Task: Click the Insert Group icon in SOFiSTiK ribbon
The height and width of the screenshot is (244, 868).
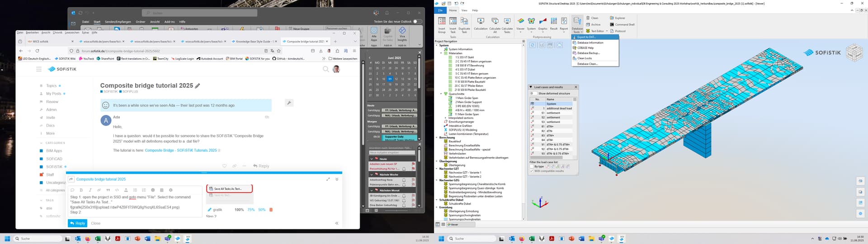Action: point(442,25)
